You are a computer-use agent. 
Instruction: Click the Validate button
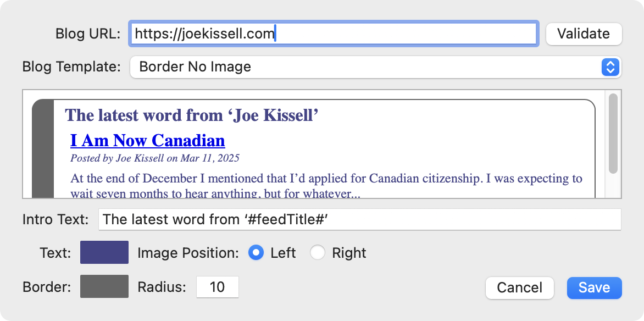[583, 34]
